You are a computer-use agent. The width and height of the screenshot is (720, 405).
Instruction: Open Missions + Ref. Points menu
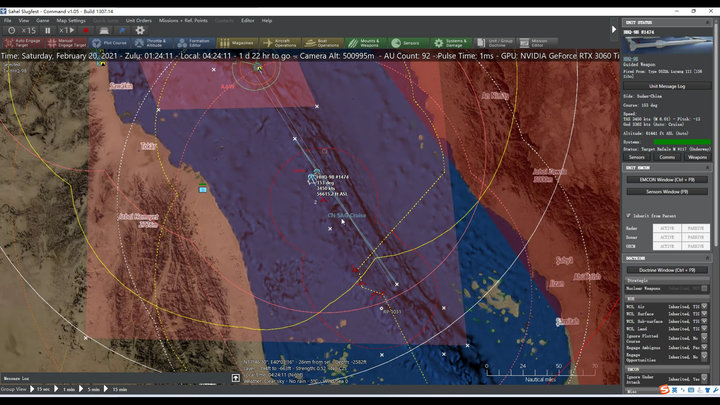click(x=183, y=21)
